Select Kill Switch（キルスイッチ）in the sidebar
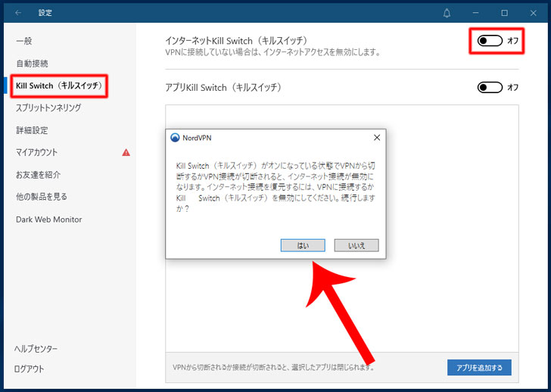This screenshot has width=551, height=392. pos(59,86)
